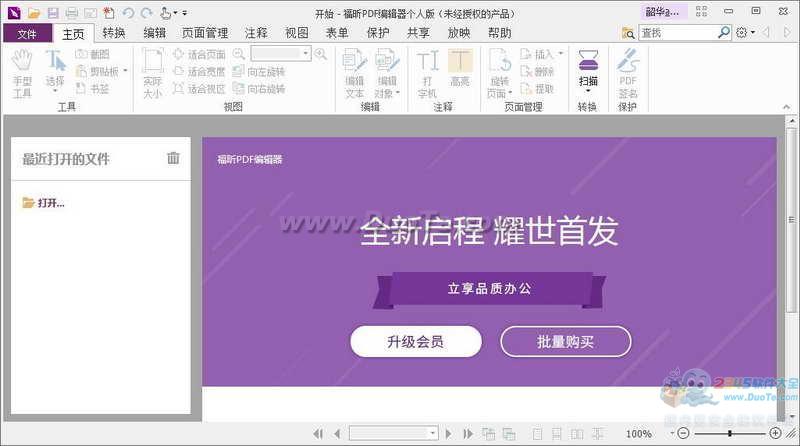
Task: Expand the insert (插入) dropdown
Action: click(561, 54)
